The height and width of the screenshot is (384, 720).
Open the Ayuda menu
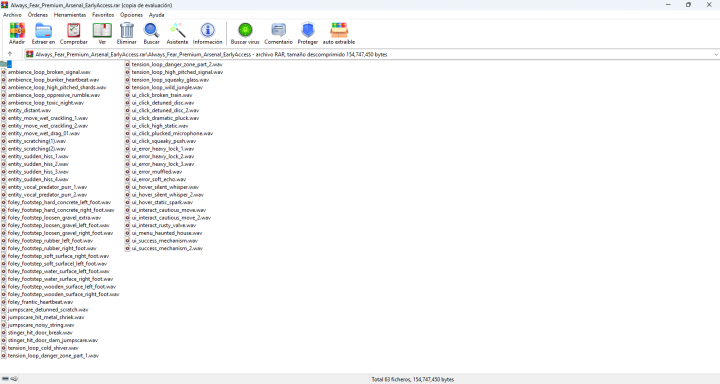tap(157, 15)
